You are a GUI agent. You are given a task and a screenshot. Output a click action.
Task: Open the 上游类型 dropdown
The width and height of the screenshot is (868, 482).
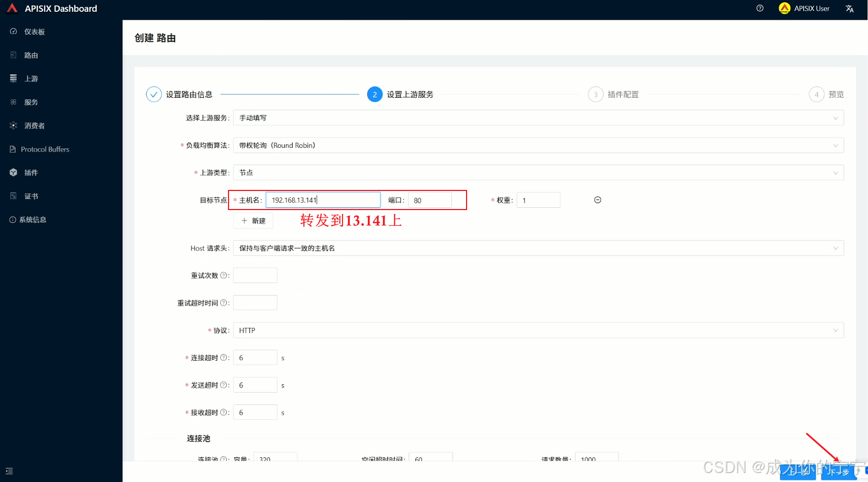click(538, 172)
